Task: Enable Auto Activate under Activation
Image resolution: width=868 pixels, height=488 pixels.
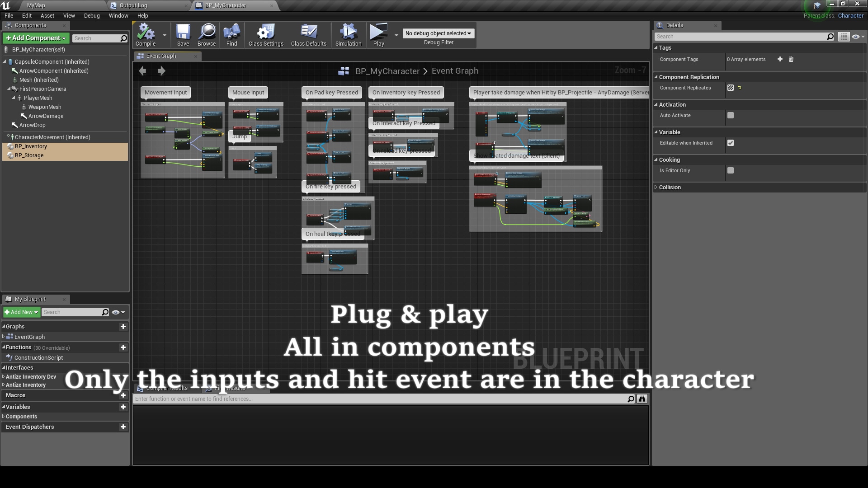Action: click(731, 115)
